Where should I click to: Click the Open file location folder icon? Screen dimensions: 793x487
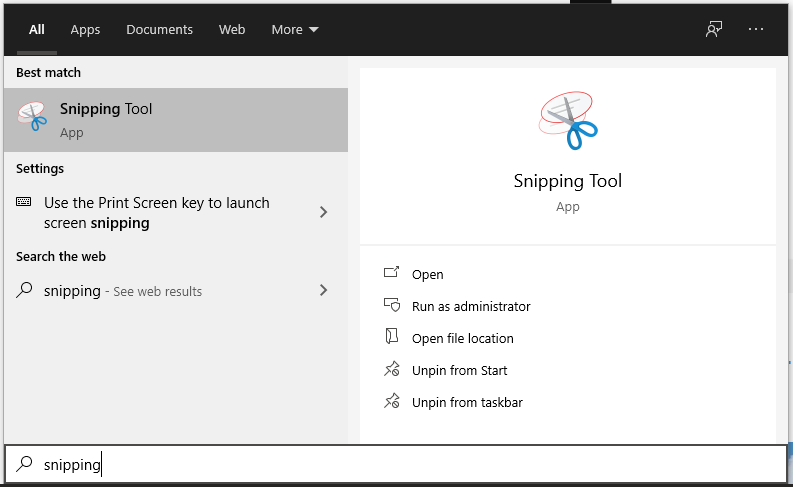click(391, 336)
